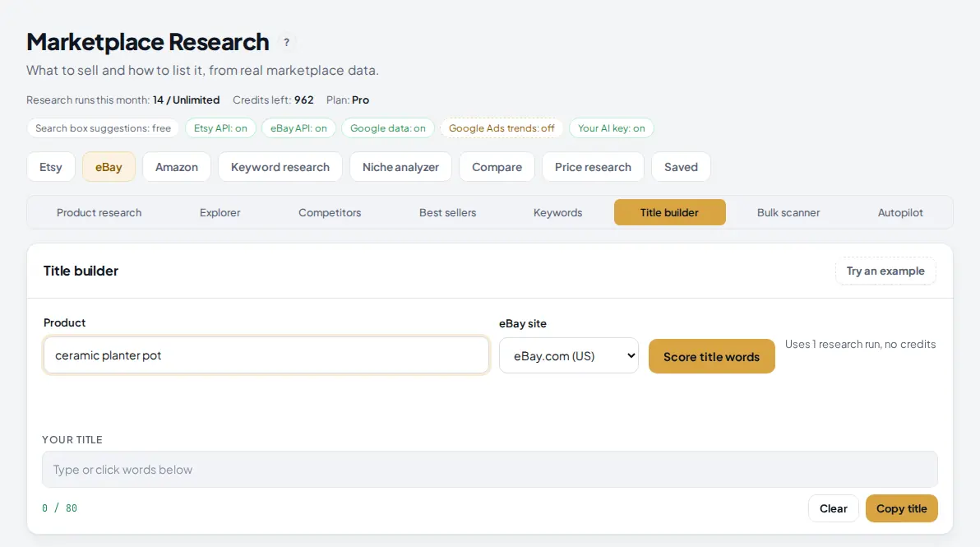Open the Compare tab
Image resolution: width=980 pixels, height=547 pixels.
(x=497, y=167)
